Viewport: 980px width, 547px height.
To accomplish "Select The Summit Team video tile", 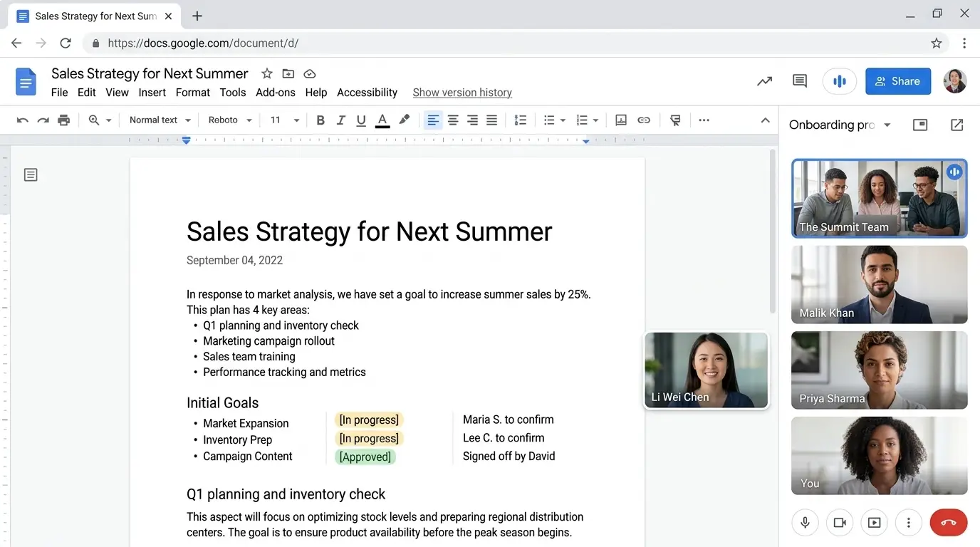I will point(880,198).
